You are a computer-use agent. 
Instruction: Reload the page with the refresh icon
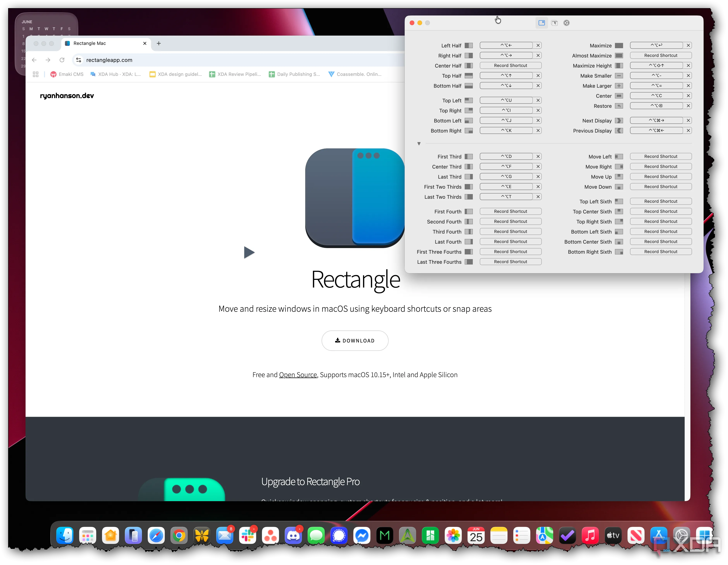click(x=62, y=60)
